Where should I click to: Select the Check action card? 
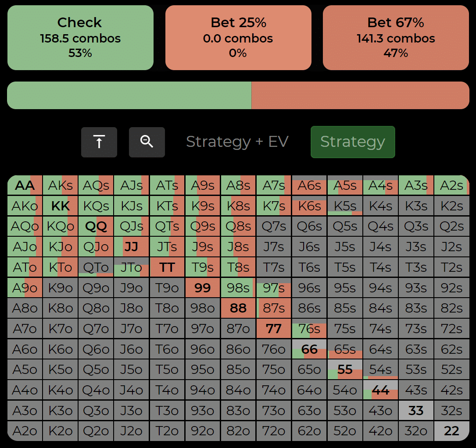pyautogui.click(x=80, y=38)
